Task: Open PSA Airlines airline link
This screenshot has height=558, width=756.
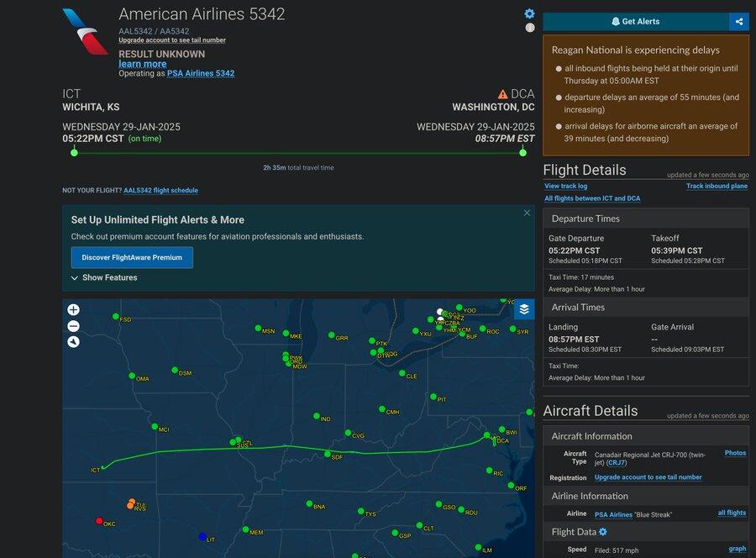Action: tap(613, 514)
